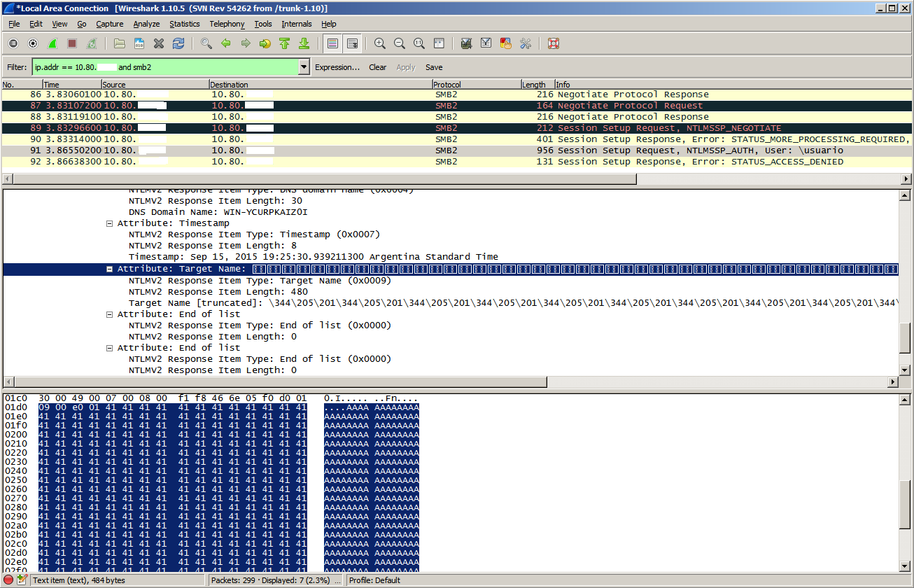Screen dimensions: 914x588
Task: Click the packet list horizontal scrollbar
Action: tap(322, 178)
